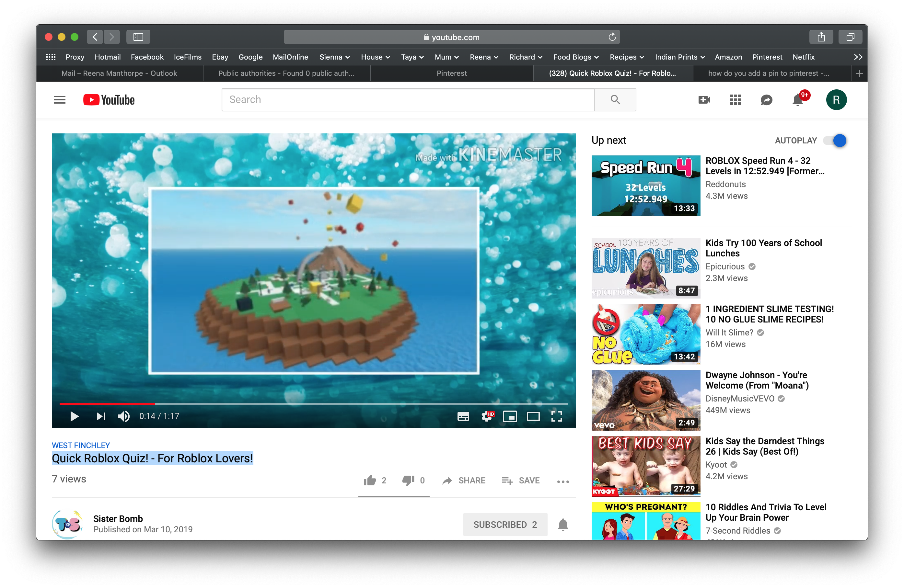
Task: Open the Sister Bomb channel avatar
Action: [68, 524]
